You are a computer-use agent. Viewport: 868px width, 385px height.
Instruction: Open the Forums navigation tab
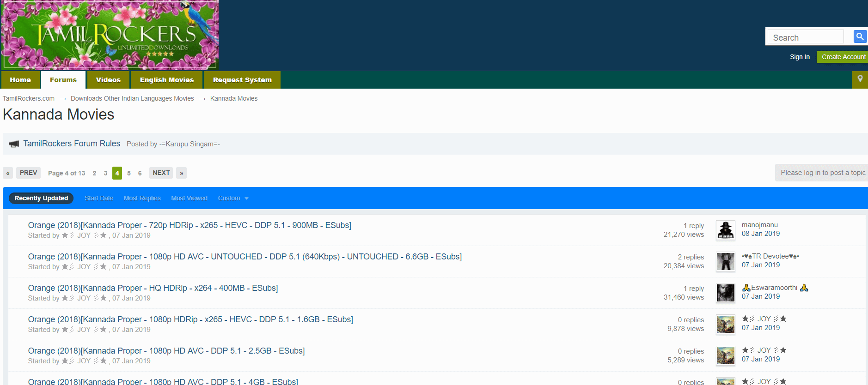(x=63, y=80)
